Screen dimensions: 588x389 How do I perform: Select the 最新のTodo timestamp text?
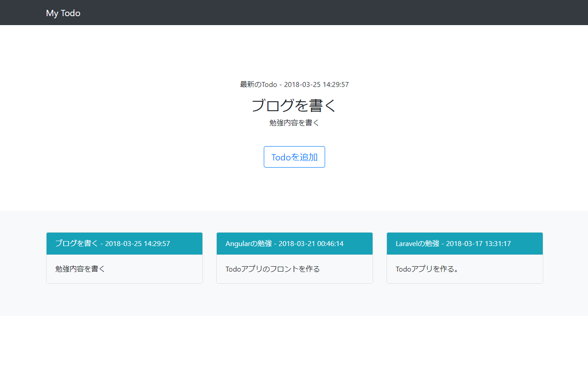coord(294,84)
